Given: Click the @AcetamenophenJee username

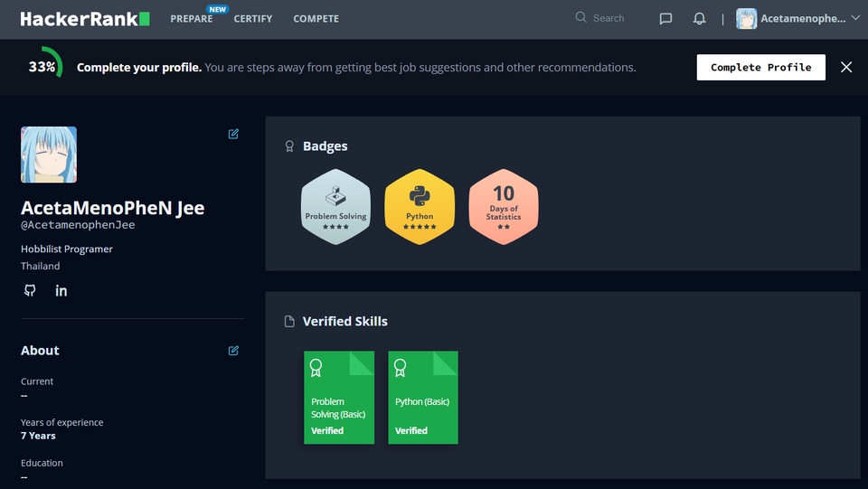Looking at the screenshot, I should (x=78, y=224).
